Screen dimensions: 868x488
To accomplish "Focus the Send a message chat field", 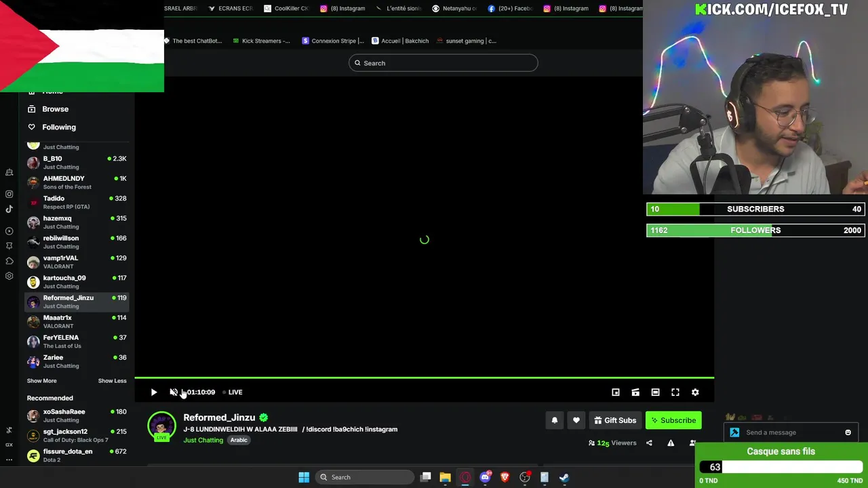I will pyautogui.click(x=790, y=432).
